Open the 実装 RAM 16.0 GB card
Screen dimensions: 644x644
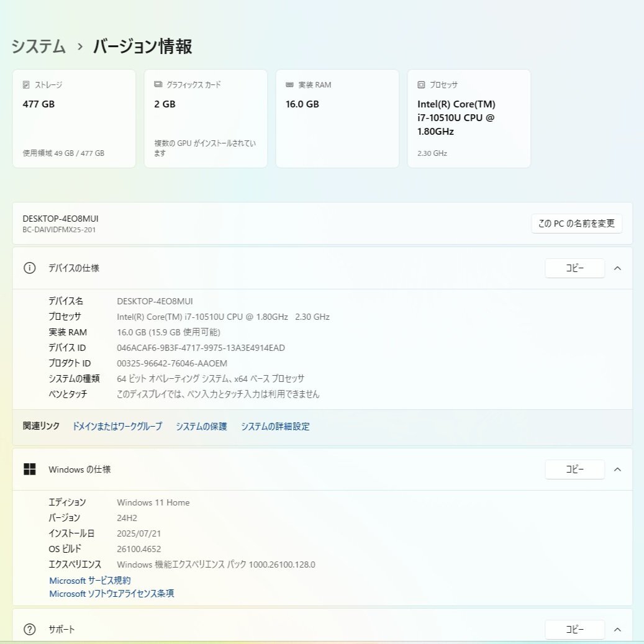tap(337, 118)
